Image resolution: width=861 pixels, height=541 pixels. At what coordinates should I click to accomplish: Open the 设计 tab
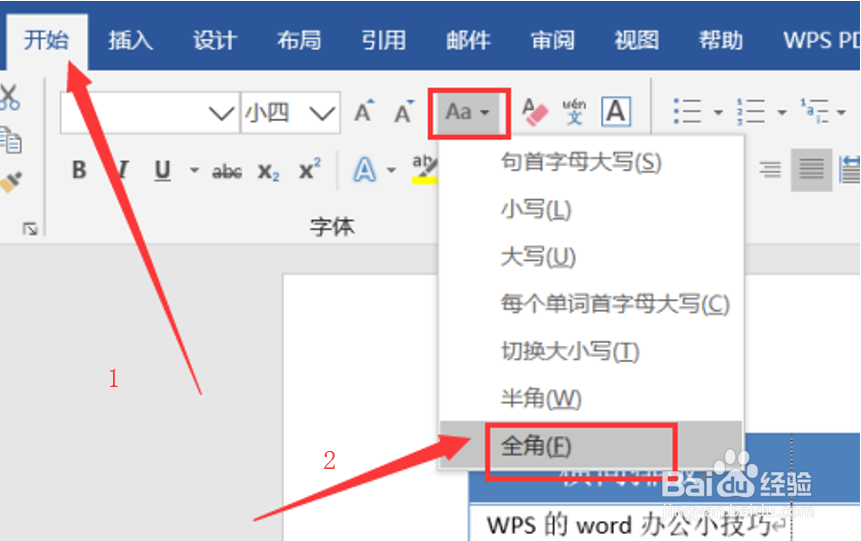click(x=215, y=40)
